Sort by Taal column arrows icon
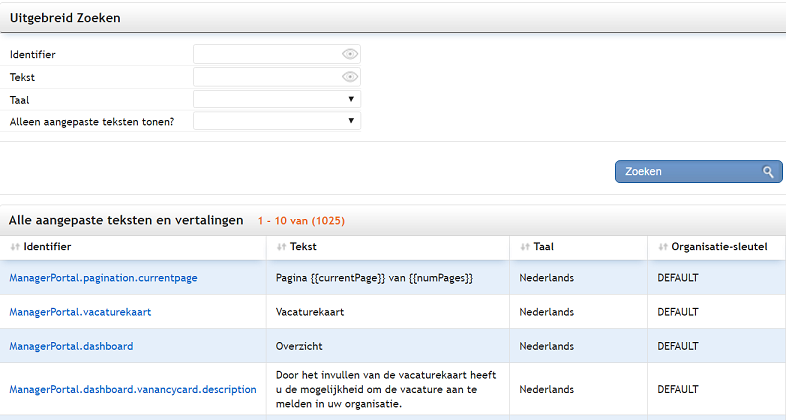 point(525,247)
